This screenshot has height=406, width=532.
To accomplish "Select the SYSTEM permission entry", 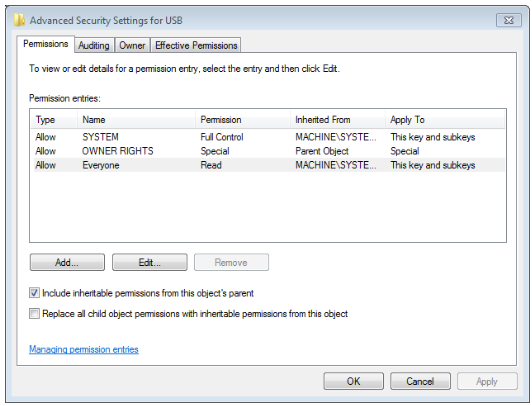I will 269,137.
